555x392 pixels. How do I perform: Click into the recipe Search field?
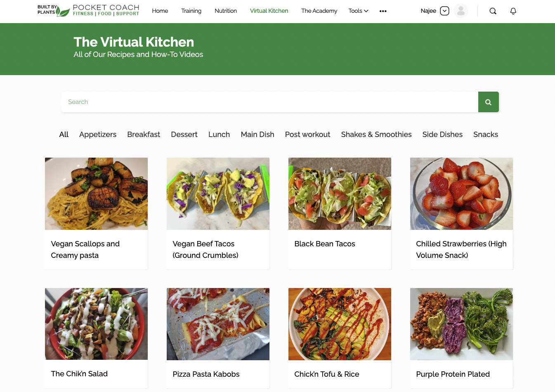[270, 102]
